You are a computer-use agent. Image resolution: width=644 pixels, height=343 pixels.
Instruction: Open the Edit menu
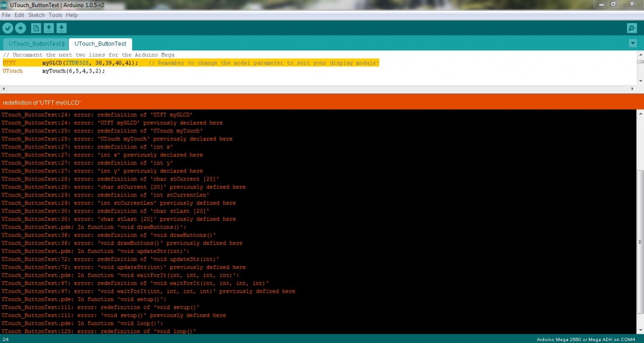pyautogui.click(x=19, y=15)
